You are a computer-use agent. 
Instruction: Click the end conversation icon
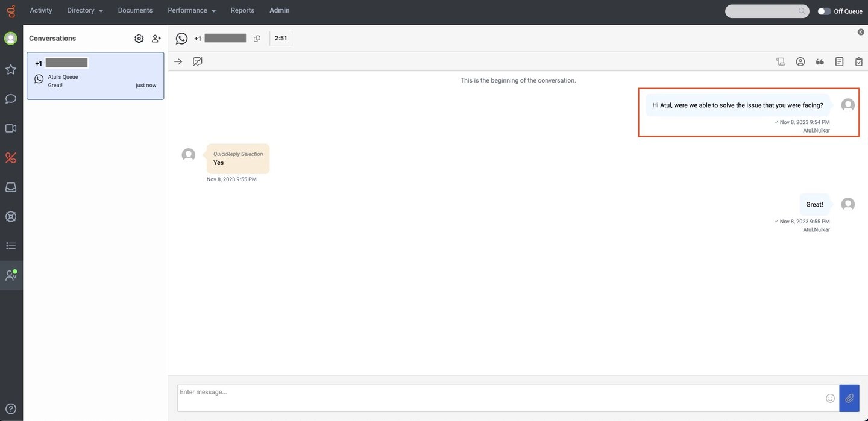(197, 61)
